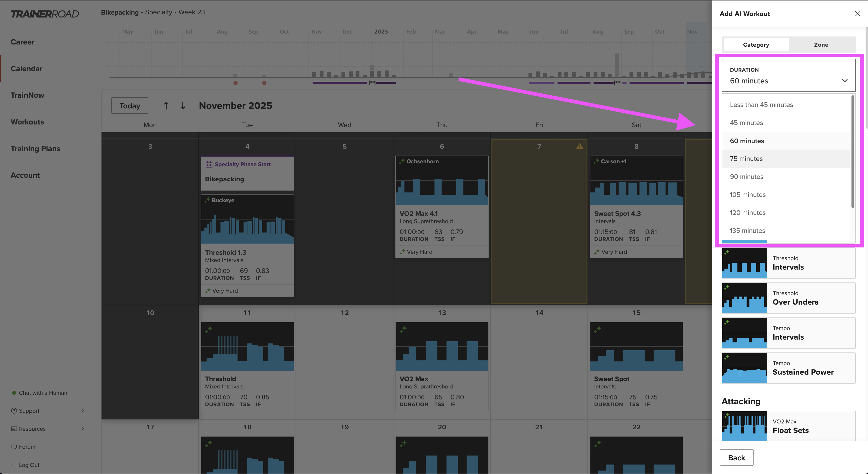Close the Add AI Workout panel

click(857, 14)
